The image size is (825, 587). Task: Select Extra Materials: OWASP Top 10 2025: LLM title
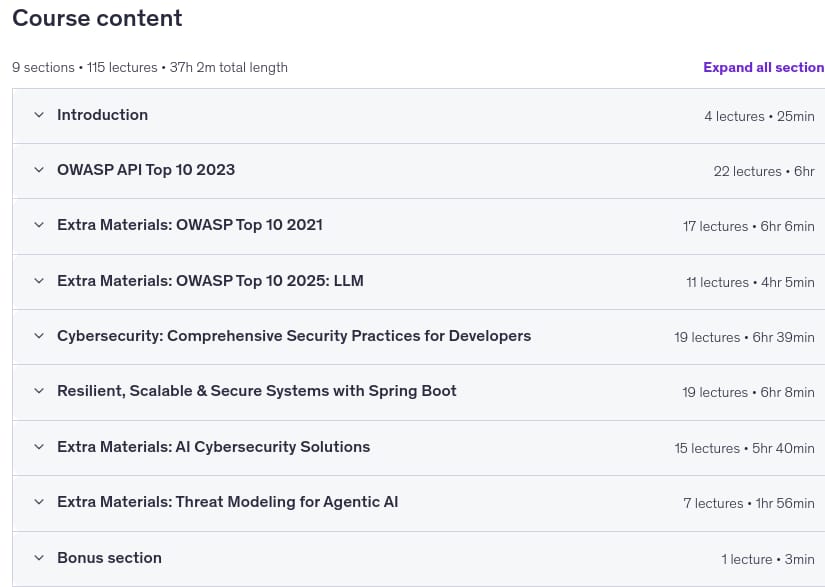[x=210, y=281]
